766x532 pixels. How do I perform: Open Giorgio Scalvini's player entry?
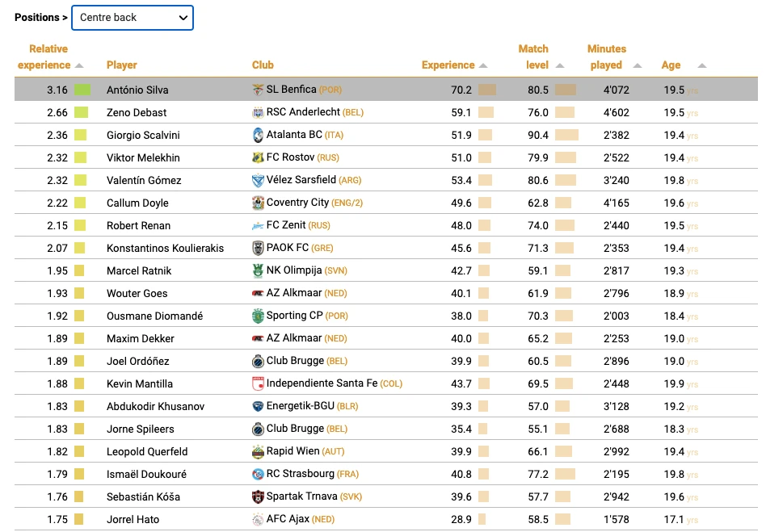(143, 135)
